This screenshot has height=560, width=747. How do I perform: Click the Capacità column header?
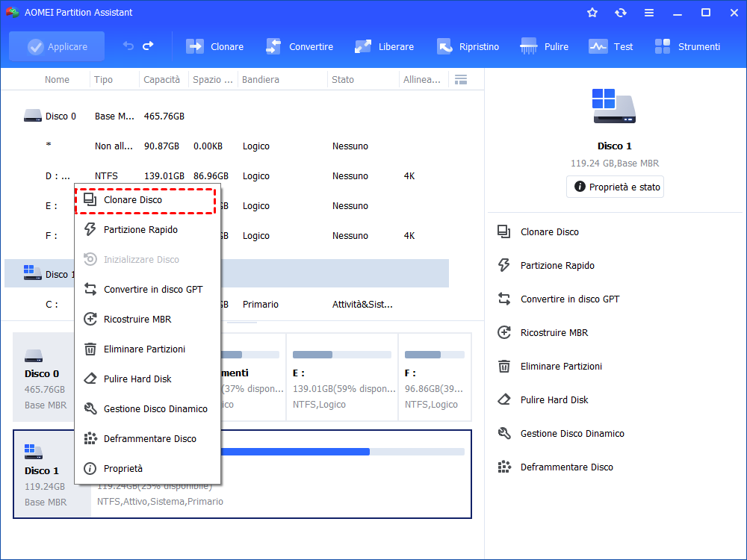tap(162, 80)
